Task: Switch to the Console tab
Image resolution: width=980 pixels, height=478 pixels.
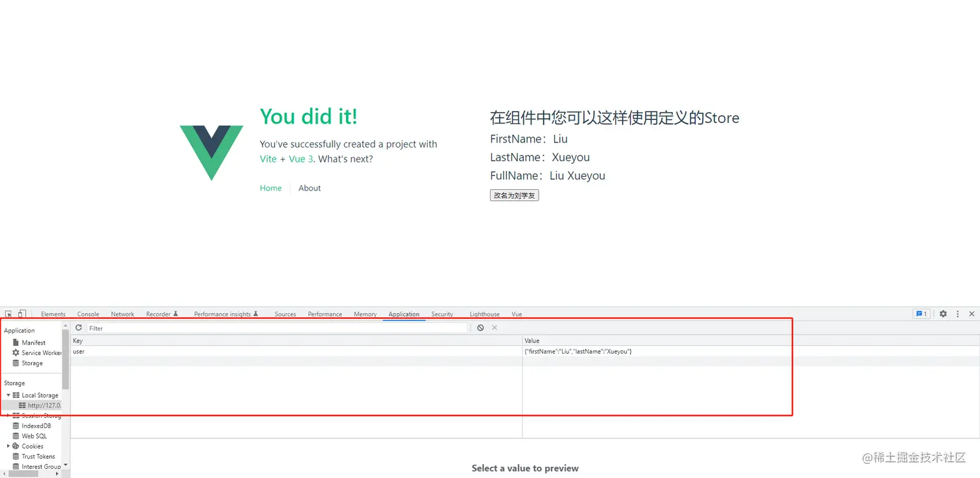Action: tap(88, 314)
